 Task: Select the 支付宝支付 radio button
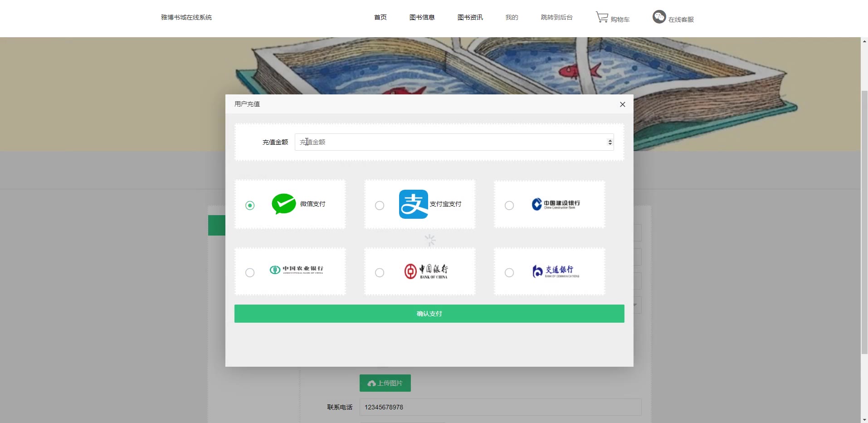[x=380, y=206]
